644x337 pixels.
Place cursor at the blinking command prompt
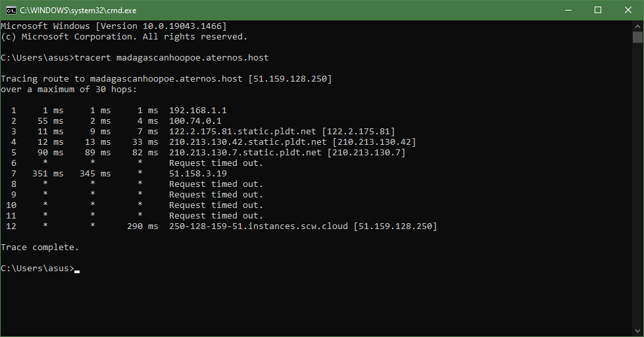[x=77, y=269]
